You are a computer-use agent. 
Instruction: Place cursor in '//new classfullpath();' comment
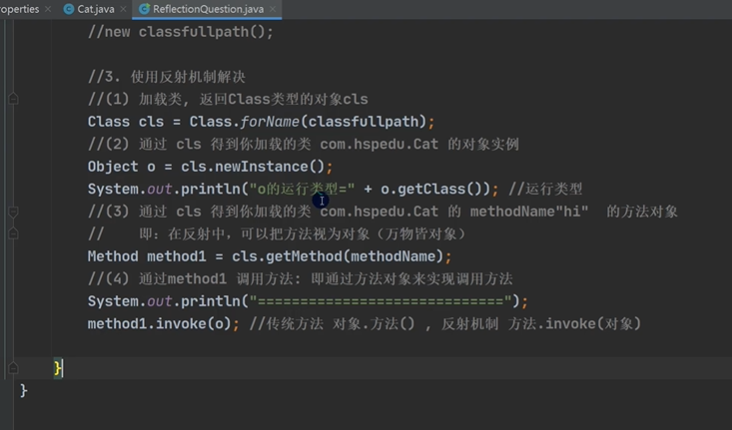coord(180,32)
